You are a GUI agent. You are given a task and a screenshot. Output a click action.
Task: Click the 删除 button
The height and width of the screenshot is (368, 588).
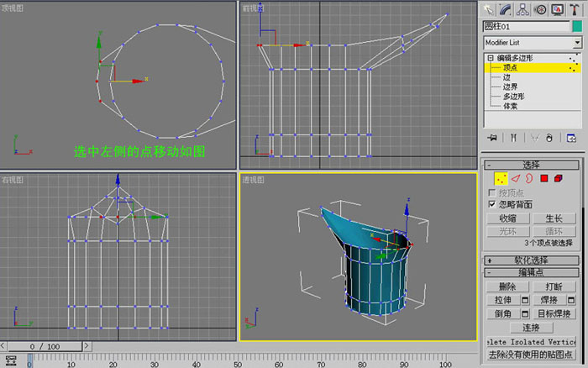tap(507, 287)
